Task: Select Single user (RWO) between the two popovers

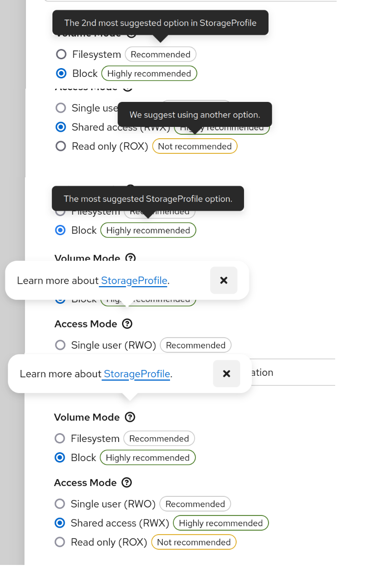Action: click(60, 345)
